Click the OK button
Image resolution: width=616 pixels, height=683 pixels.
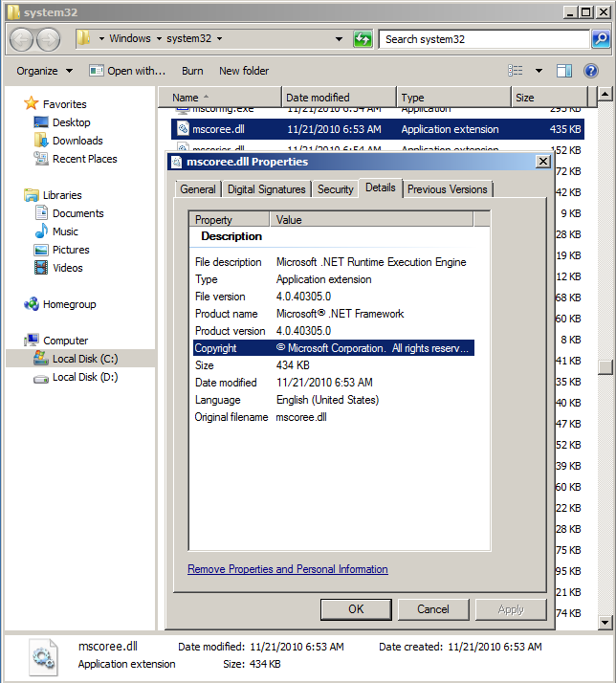coord(356,609)
